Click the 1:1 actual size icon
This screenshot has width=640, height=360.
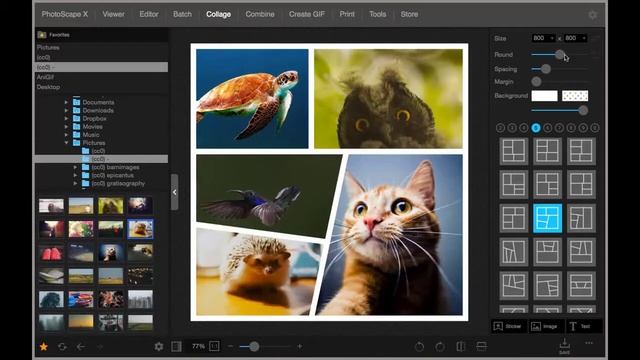214,346
